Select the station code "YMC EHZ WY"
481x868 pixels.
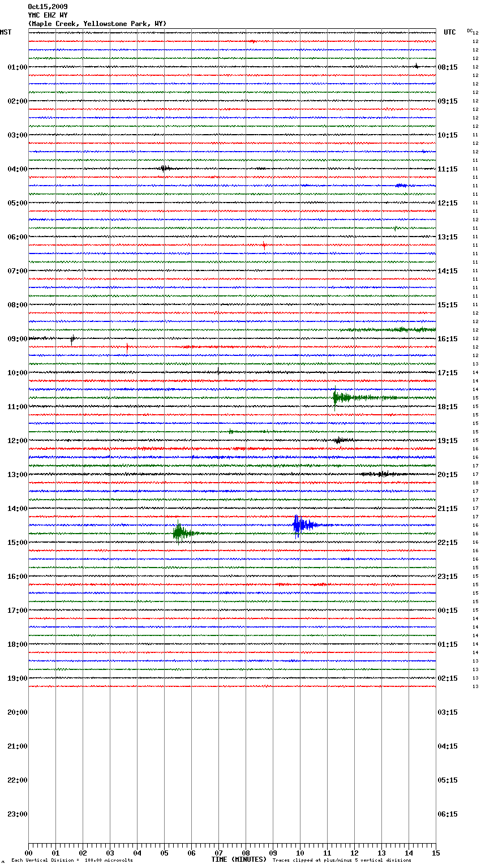click(x=48, y=15)
